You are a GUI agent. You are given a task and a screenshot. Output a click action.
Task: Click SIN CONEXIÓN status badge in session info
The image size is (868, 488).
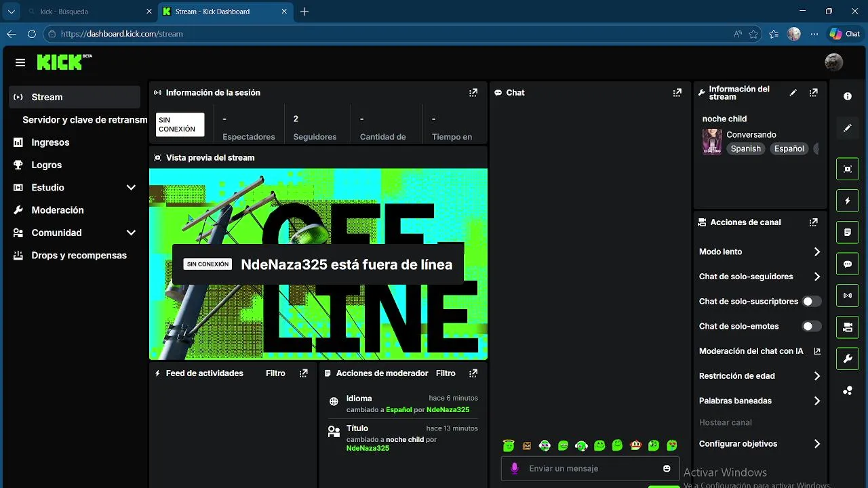(180, 125)
